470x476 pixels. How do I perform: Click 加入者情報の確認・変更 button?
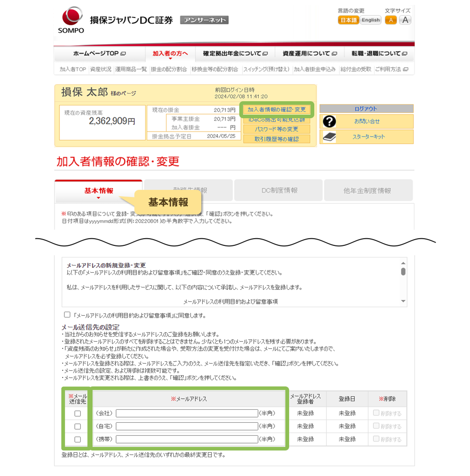coord(276,109)
